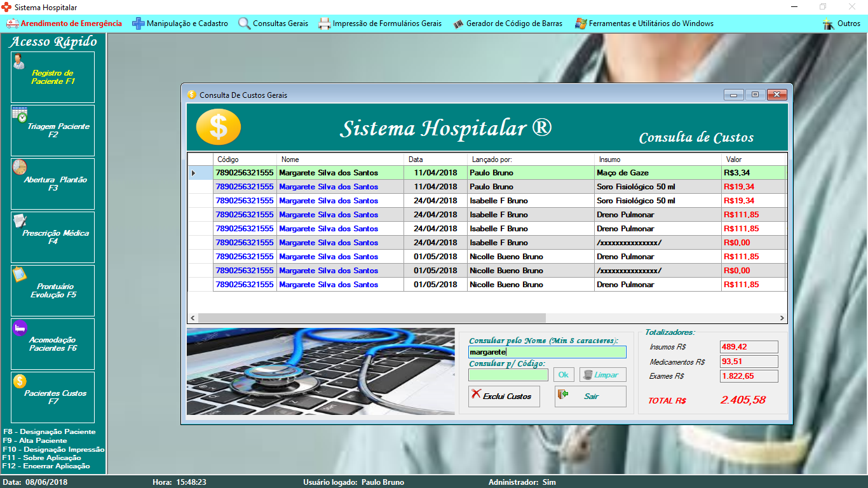Screen dimensions: 868x488
Task: Open Prontuário Evolução F5 clipboard
Action: point(20,274)
